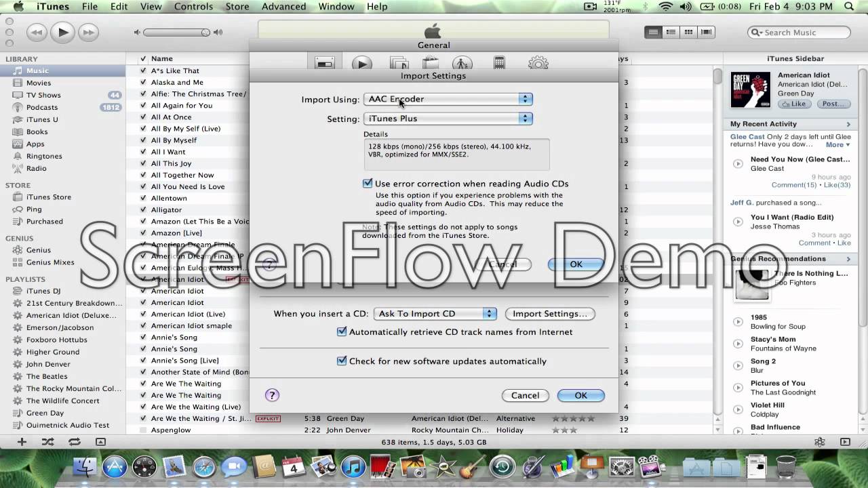Screen dimensions: 868x488
Task: Toggle Automatically retrieve CD track names
Action: (342, 332)
